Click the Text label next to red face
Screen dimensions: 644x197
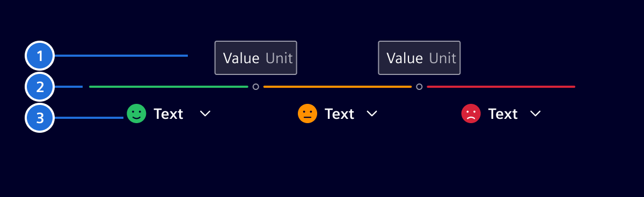(x=503, y=114)
